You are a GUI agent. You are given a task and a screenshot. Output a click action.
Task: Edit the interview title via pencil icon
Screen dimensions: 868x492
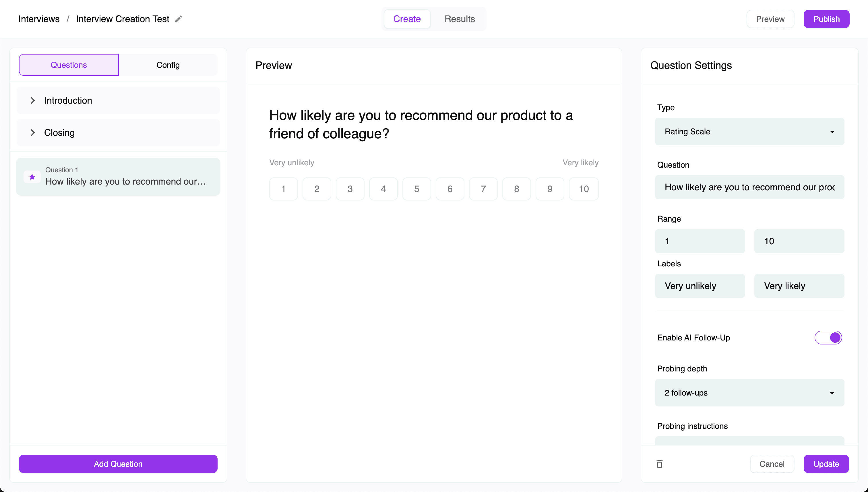coord(178,19)
